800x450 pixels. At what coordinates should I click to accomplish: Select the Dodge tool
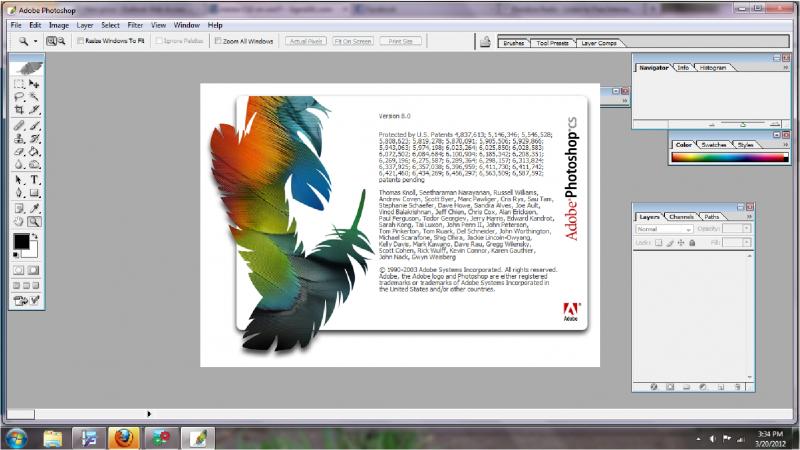tap(34, 165)
